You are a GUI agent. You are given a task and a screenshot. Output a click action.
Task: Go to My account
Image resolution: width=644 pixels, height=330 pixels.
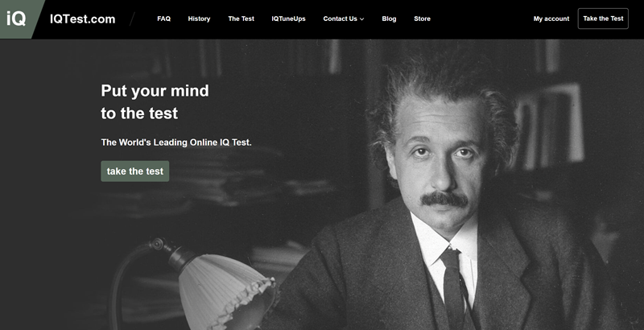point(551,19)
